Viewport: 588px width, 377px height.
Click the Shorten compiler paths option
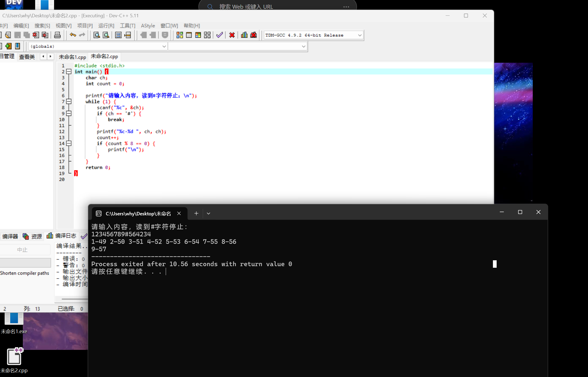[25, 273]
